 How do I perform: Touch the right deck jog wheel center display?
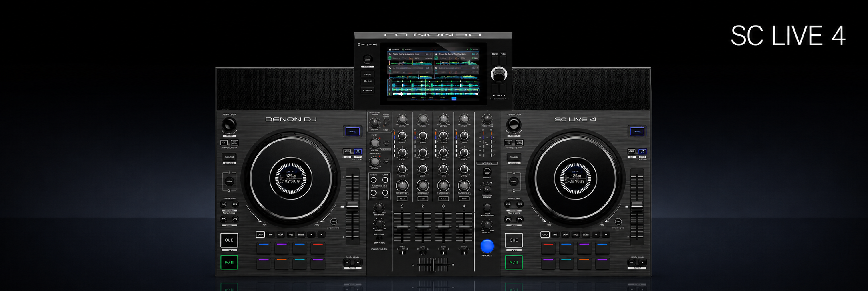tap(576, 178)
